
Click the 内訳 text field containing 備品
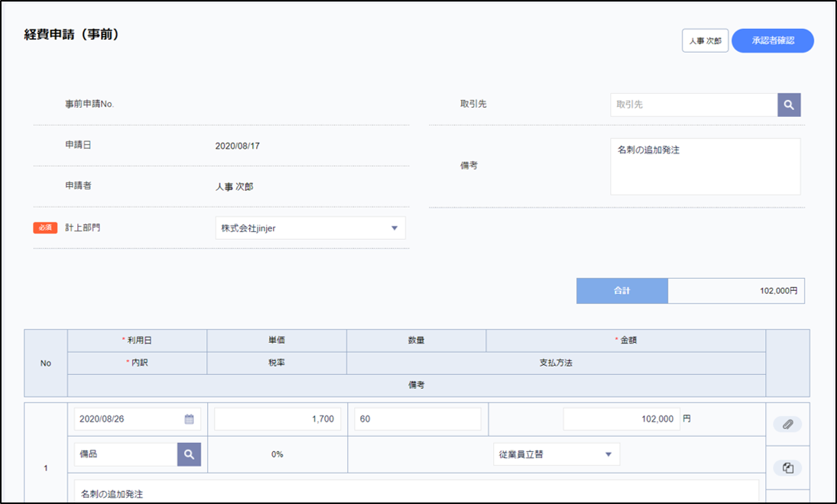126,454
